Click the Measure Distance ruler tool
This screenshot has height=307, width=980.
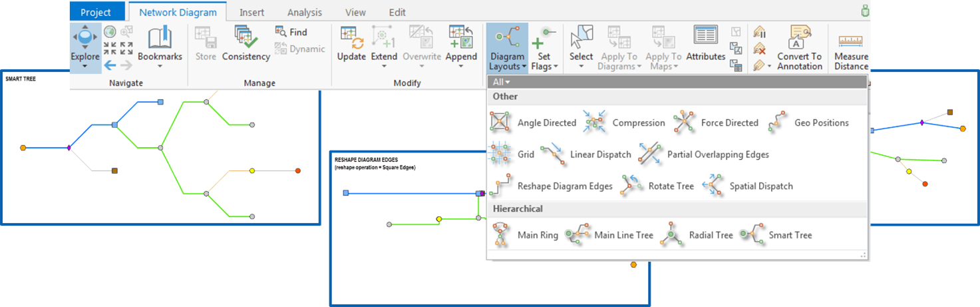[852, 52]
